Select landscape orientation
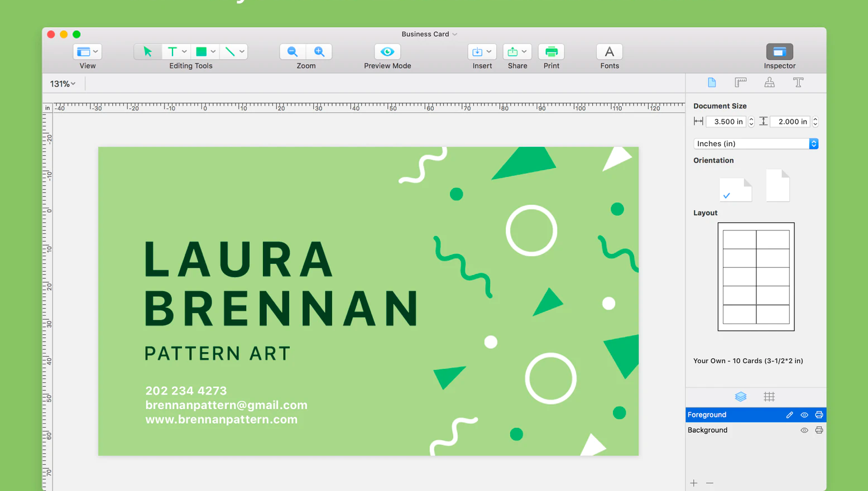The image size is (868, 491). tap(736, 190)
